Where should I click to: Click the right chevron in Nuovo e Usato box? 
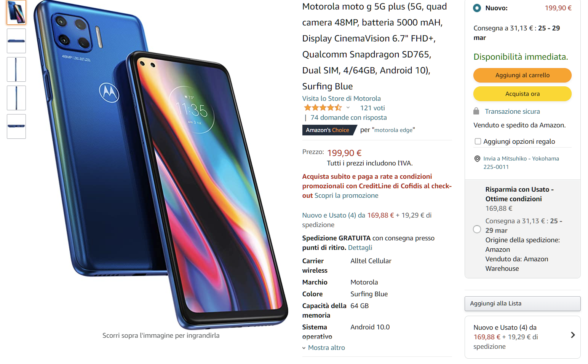[573, 335]
